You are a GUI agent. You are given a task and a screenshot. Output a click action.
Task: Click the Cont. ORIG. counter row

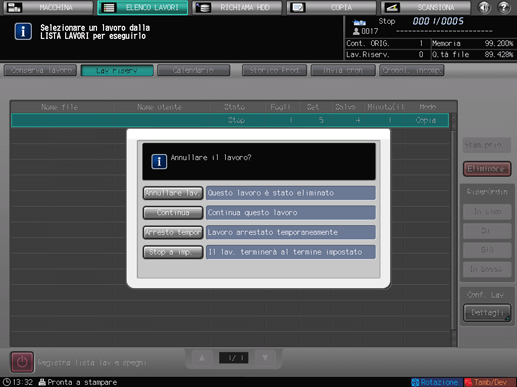point(387,44)
